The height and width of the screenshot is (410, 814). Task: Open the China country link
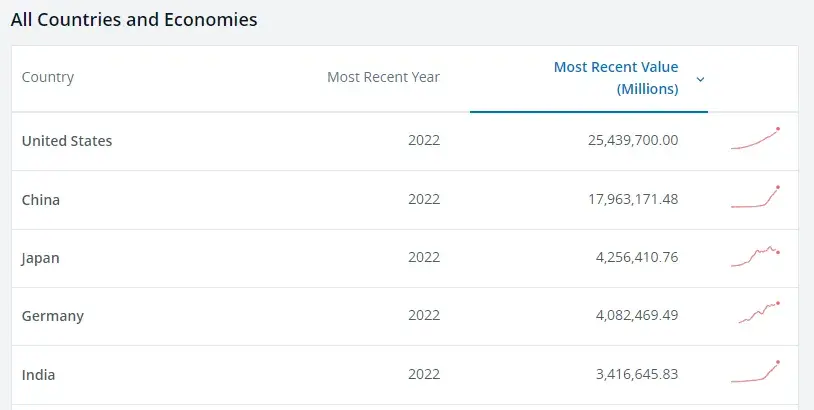click(41, 200)
